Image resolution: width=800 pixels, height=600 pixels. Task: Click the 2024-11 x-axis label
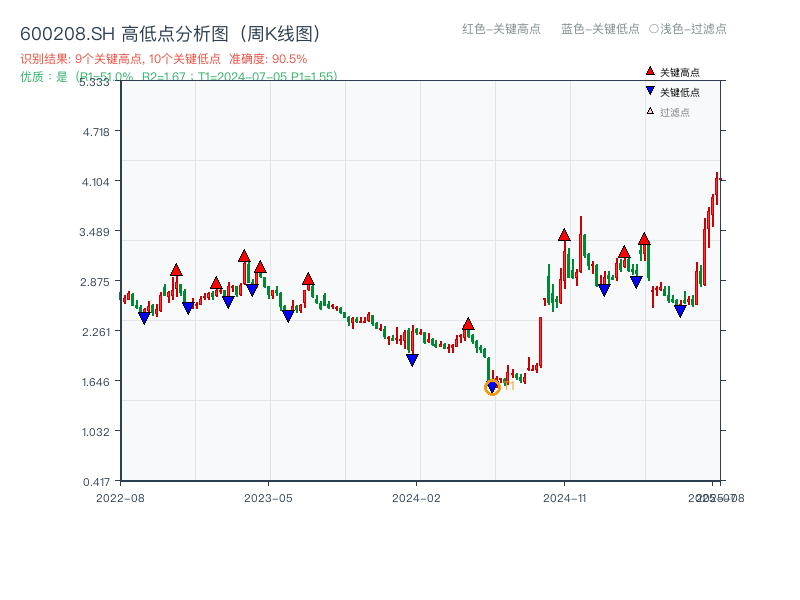(564, 498)
